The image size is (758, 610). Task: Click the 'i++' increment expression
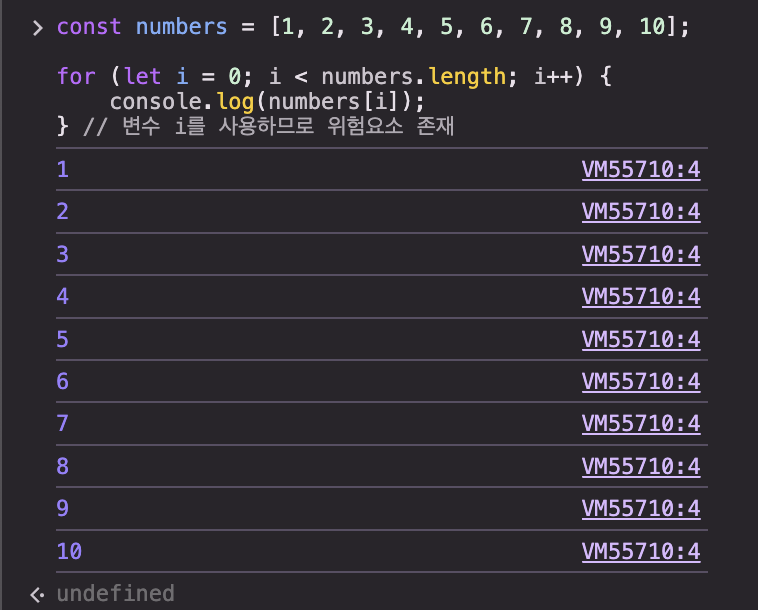pos(553,76)
